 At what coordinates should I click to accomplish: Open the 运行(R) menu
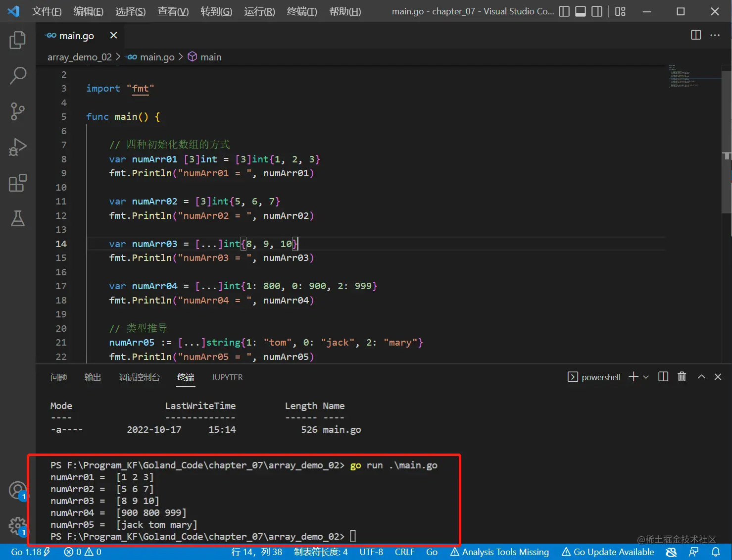[x=259, y=11]
